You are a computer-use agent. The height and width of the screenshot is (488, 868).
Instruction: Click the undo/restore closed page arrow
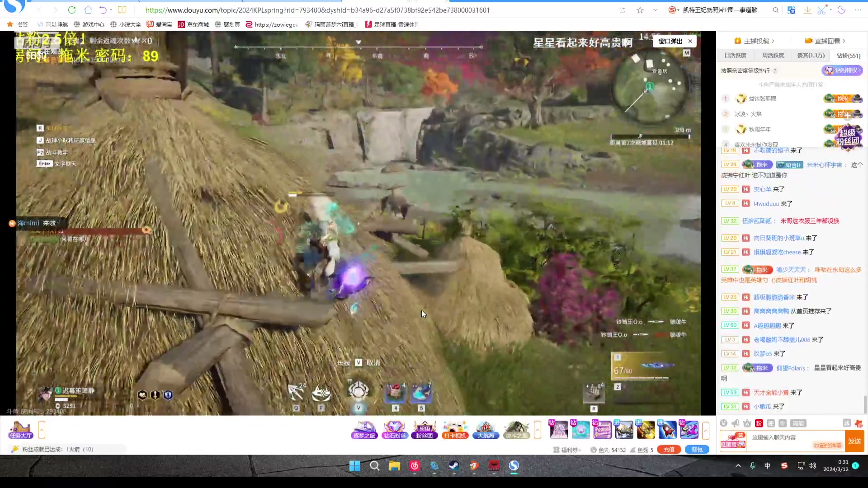coord(103,10)
